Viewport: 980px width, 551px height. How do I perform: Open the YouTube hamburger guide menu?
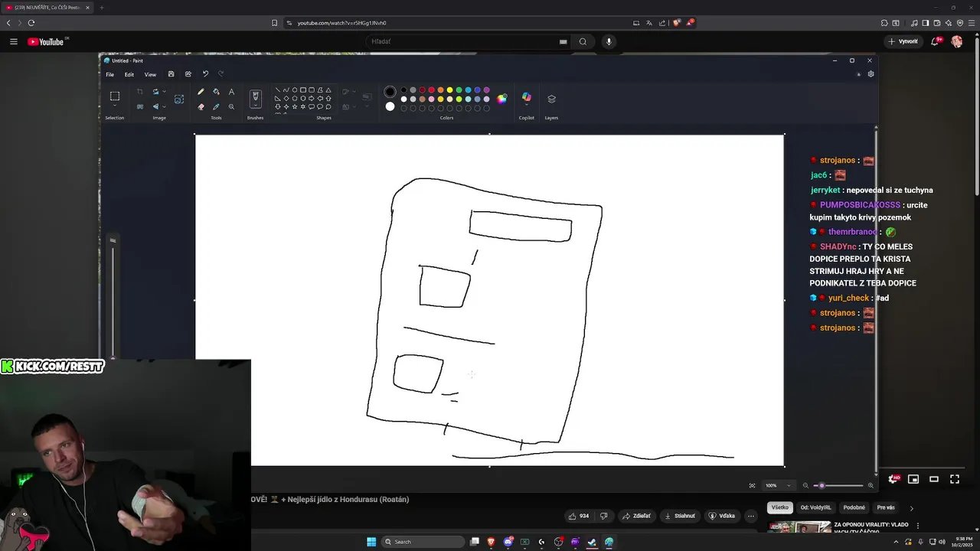click(13, 41)
